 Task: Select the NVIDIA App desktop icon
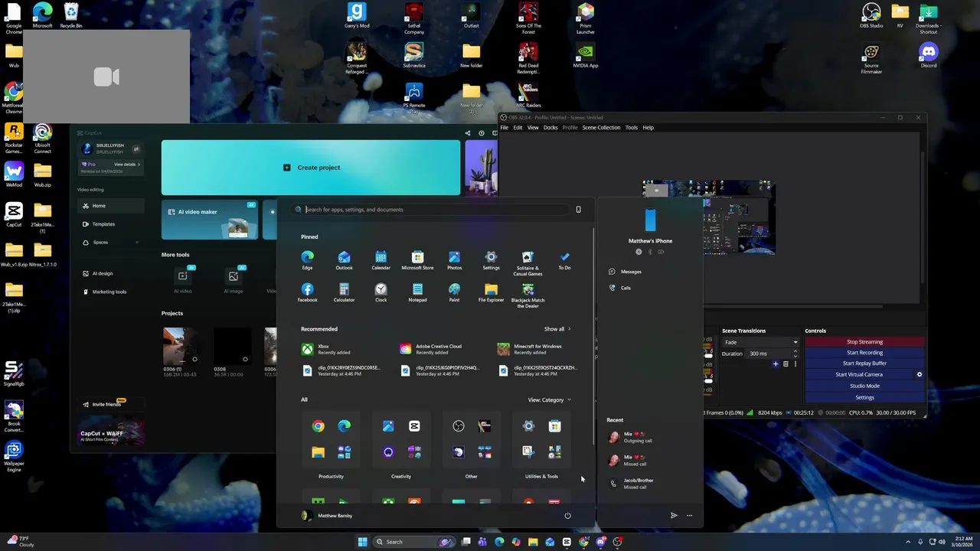586,55
